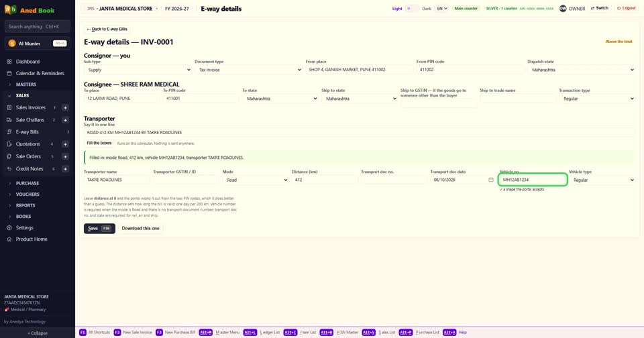
Task: Open calendar picker for Transport doc date
Action: point(491,180)
